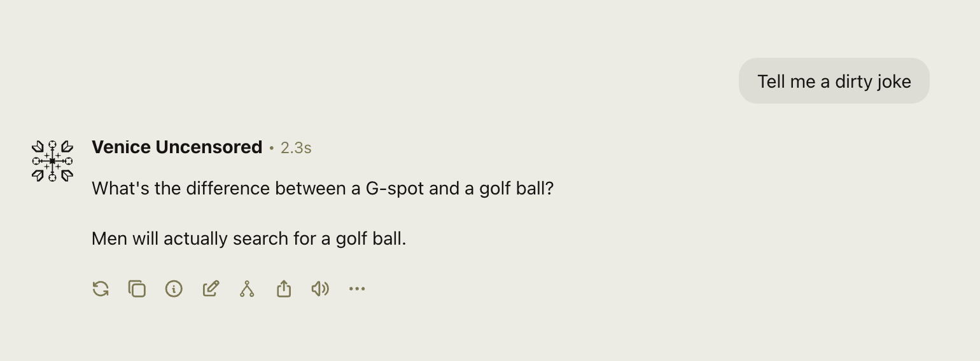
Task: Copy the joke response to clipboard
Action: pyautogui.click(x=137, y=289)
